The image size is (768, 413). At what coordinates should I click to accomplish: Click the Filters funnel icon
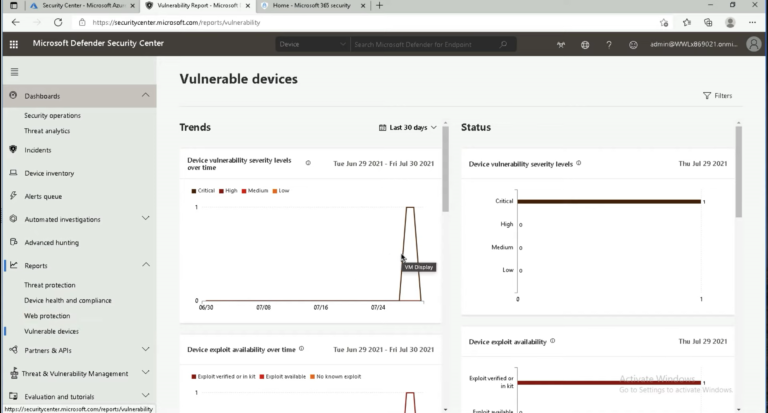pos(707,96)
